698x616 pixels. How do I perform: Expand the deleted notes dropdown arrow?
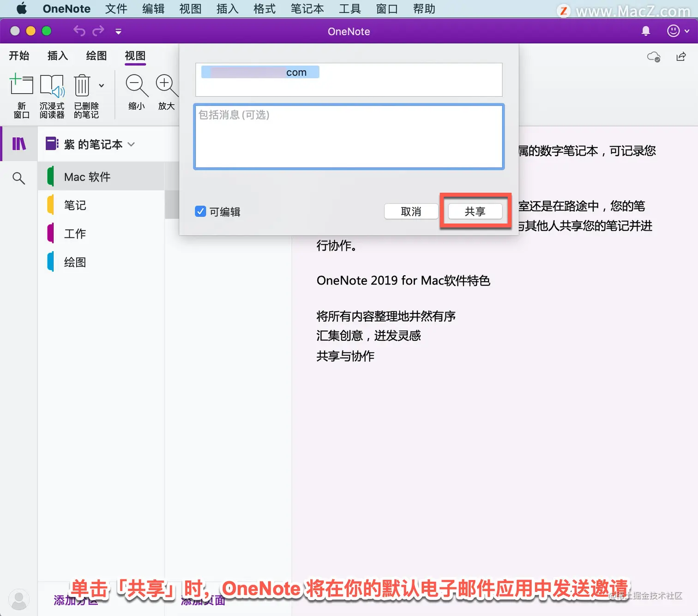102,85
